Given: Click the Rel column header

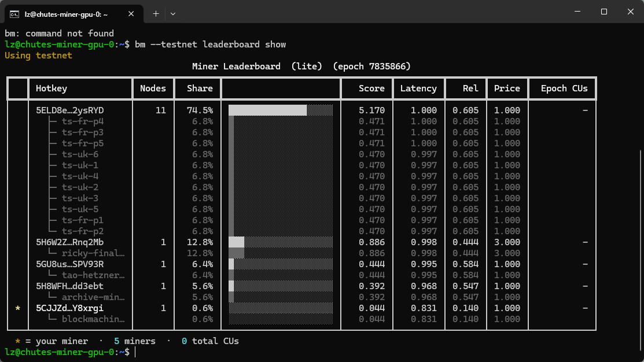Looking at the screenshot, I should pos(470,88).
